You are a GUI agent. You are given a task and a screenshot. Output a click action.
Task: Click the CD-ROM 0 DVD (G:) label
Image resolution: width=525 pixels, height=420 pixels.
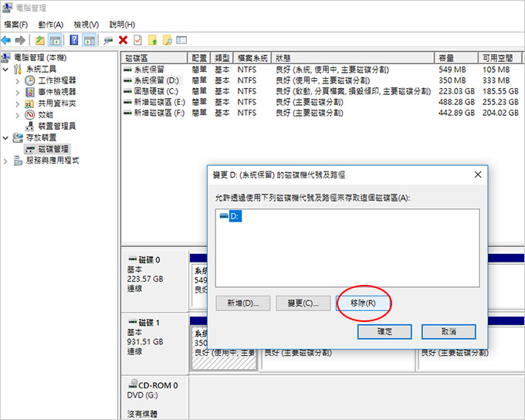click(x=152, y=390)
